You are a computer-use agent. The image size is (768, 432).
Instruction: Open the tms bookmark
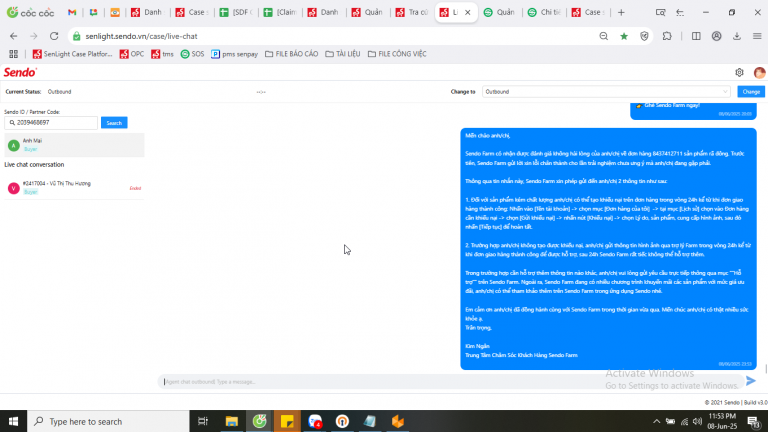(162, 54)
